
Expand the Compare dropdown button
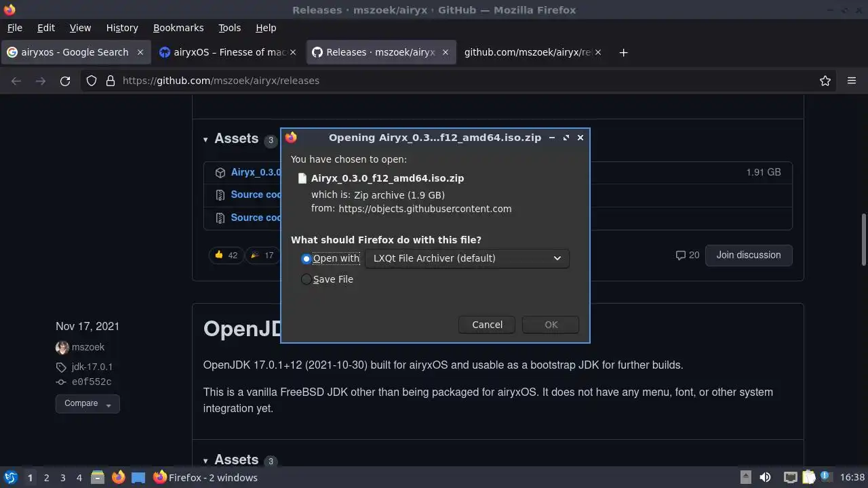[87, 403]
